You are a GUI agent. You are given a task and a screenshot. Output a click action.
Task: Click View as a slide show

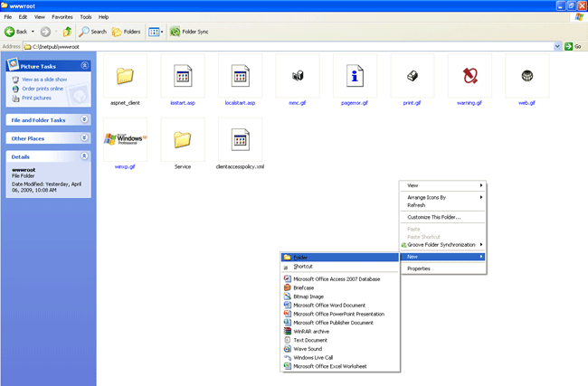tap(44, 80)
